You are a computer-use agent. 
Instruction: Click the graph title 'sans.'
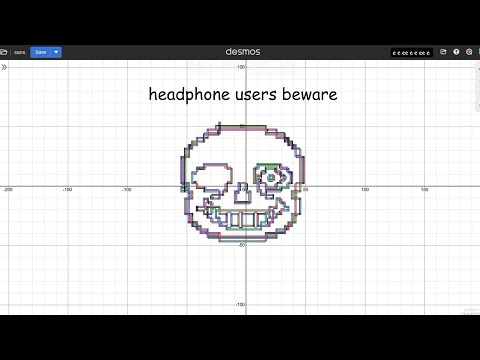click(x=20, y=52)
